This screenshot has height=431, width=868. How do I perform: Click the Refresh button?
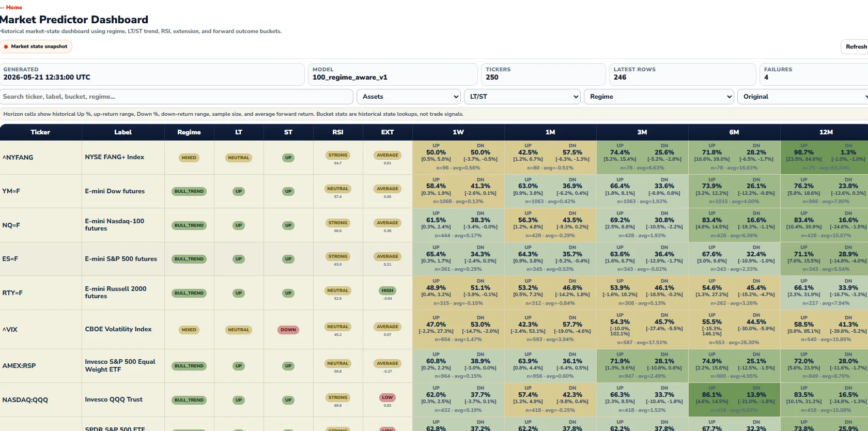pos(856,47)
